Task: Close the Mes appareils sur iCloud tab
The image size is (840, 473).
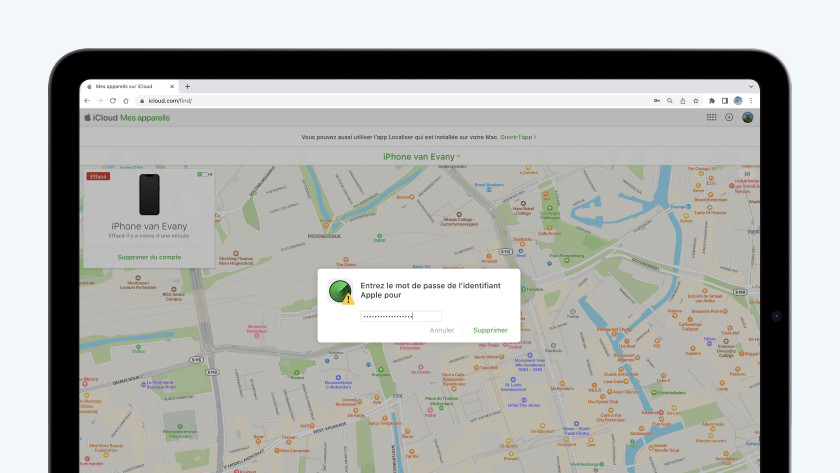Action: 172,86
